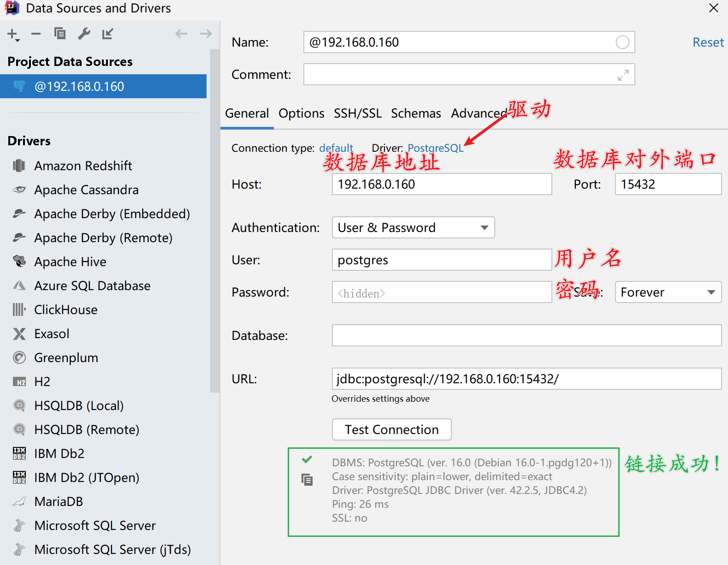Click the make global arrow icon
The height and width of the screenshot is (565, 728).
point(108,34)
